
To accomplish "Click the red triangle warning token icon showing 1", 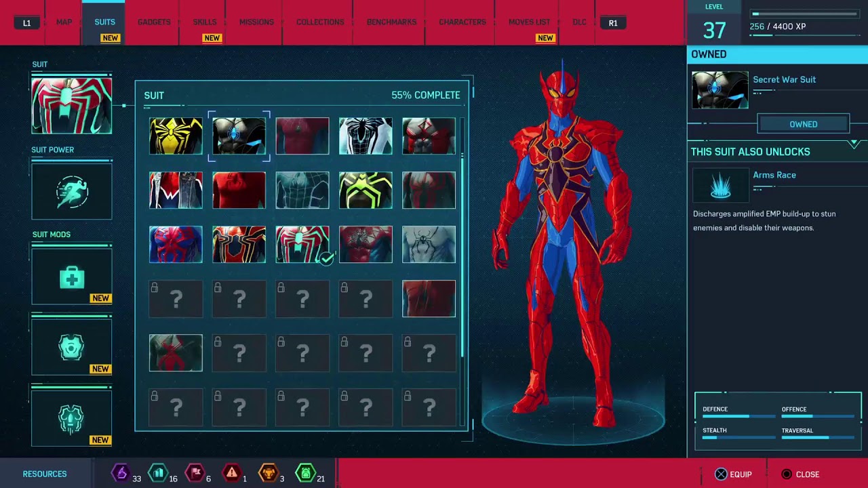I will 232,472.
